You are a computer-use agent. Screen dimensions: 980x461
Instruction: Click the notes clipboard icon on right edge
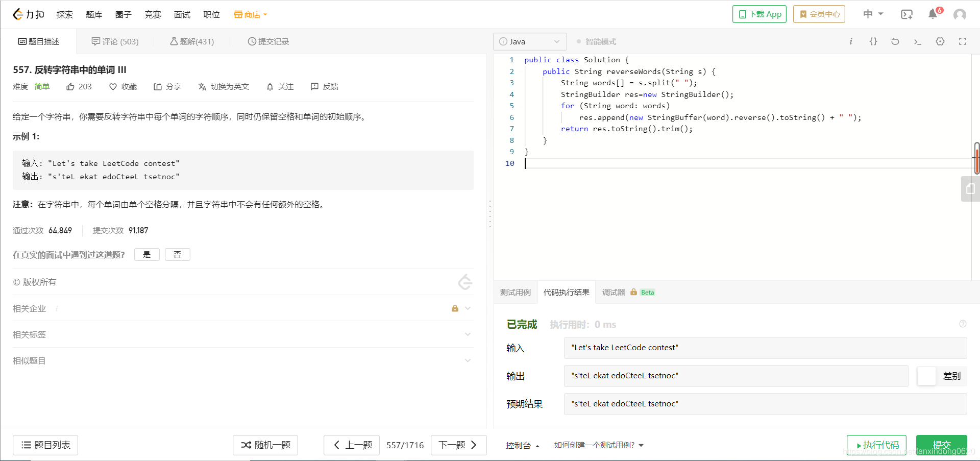tap(970, 189)
